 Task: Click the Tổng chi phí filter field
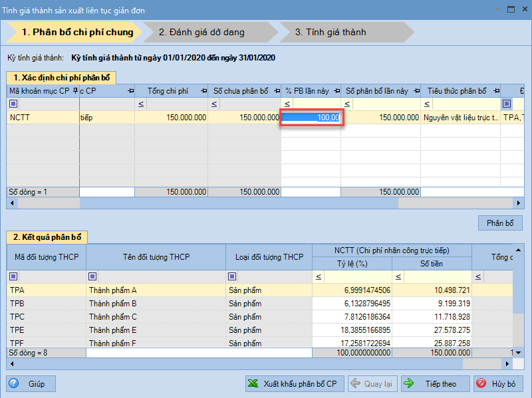[177, 104]
